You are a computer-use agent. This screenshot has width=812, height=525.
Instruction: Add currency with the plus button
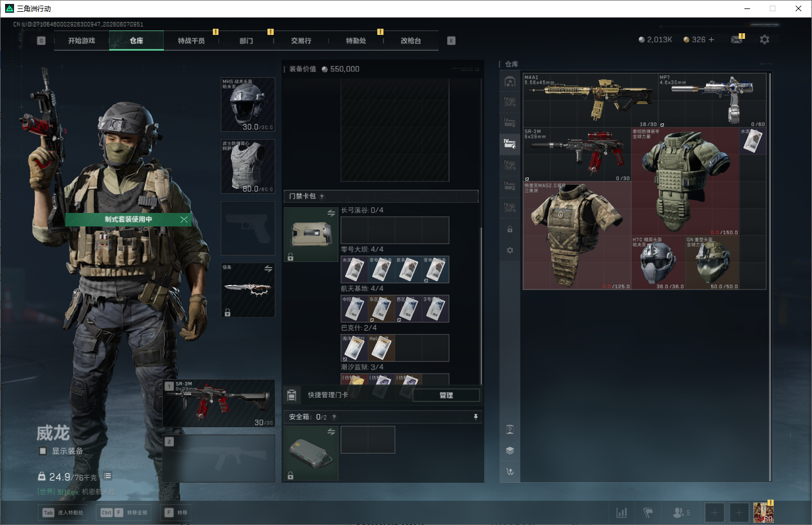tap(711, 39)
